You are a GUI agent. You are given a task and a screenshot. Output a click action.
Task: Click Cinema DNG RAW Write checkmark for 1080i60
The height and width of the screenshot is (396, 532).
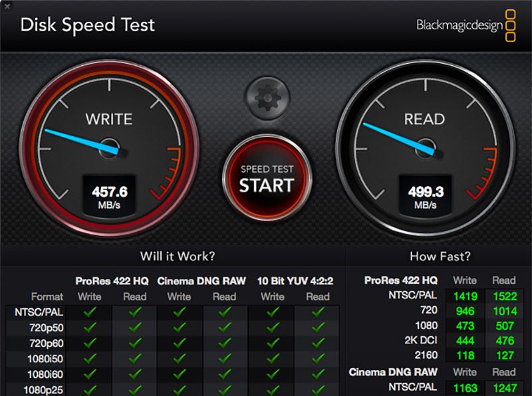[x=180, y=375]
